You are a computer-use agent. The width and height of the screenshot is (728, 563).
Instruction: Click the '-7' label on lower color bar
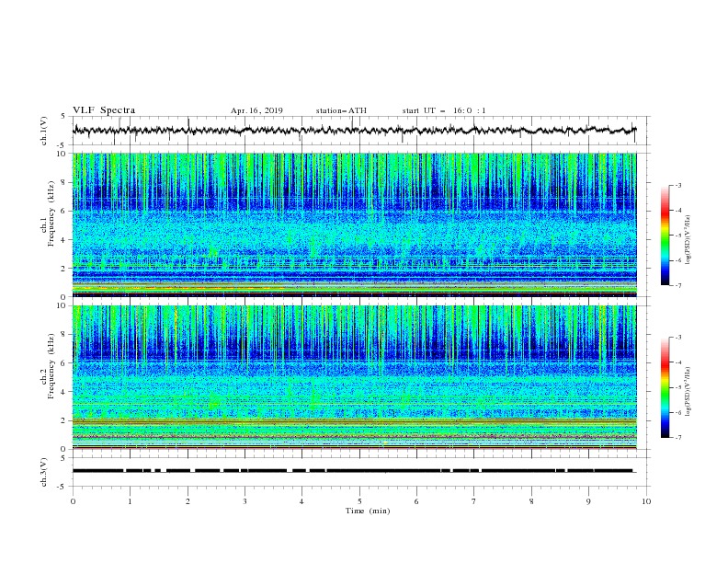point(678,438)
